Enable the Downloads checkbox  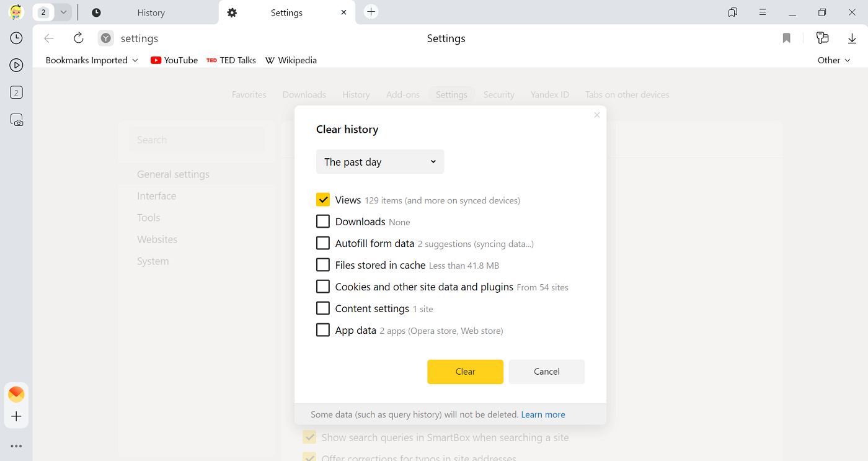pyautogui.click(x=323, y=222)
